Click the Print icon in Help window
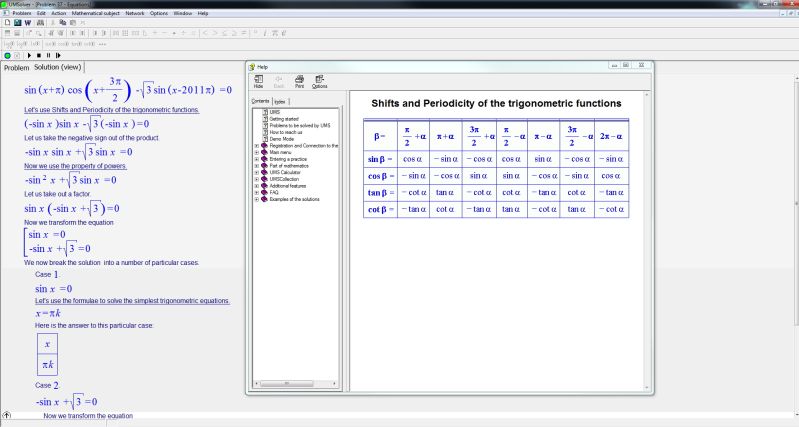Image resolution: width=799 pixels, height=427 pixels. pos(299,82)
